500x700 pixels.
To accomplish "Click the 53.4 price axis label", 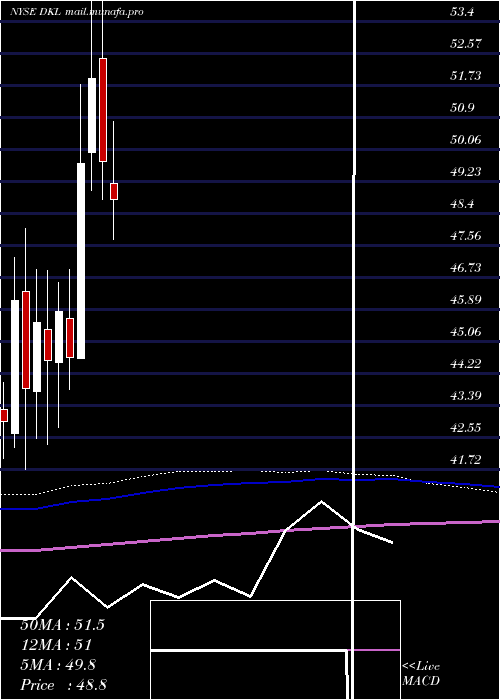I will (x=462, y=12).
